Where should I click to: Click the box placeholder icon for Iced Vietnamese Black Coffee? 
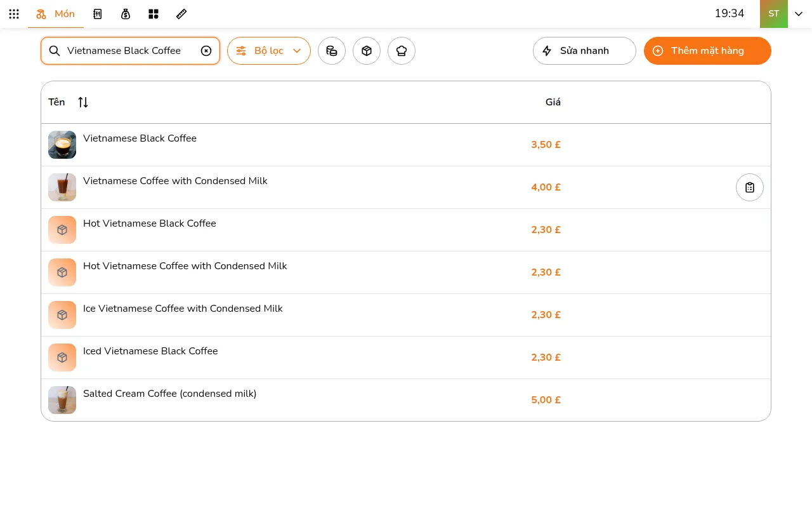(x=62, y=358)
